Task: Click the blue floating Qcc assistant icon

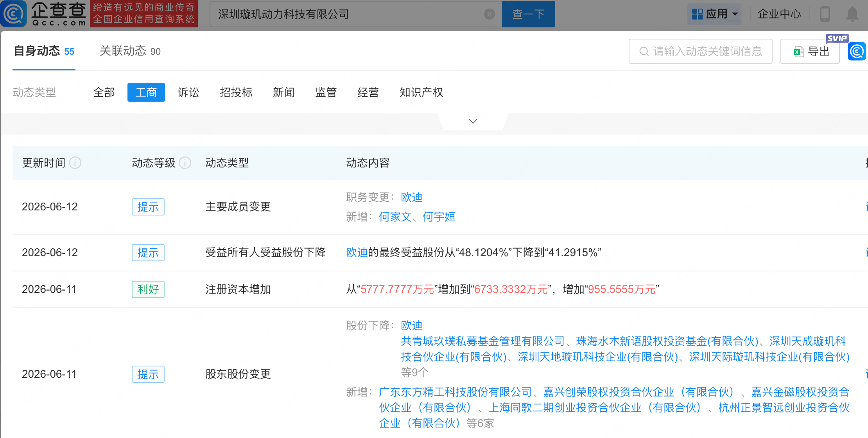Action: (857, 51)
